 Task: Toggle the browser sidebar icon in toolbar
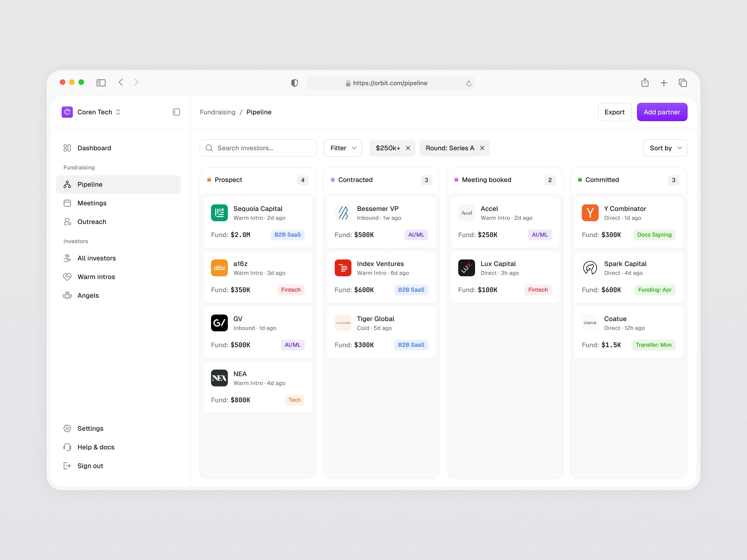click(x=101, y=83)
